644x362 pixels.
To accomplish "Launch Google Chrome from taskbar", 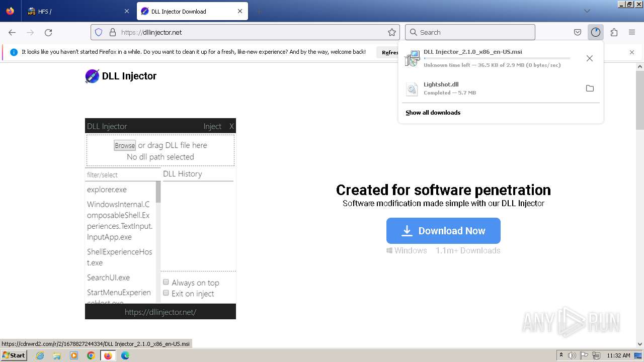I will (91, 355).
